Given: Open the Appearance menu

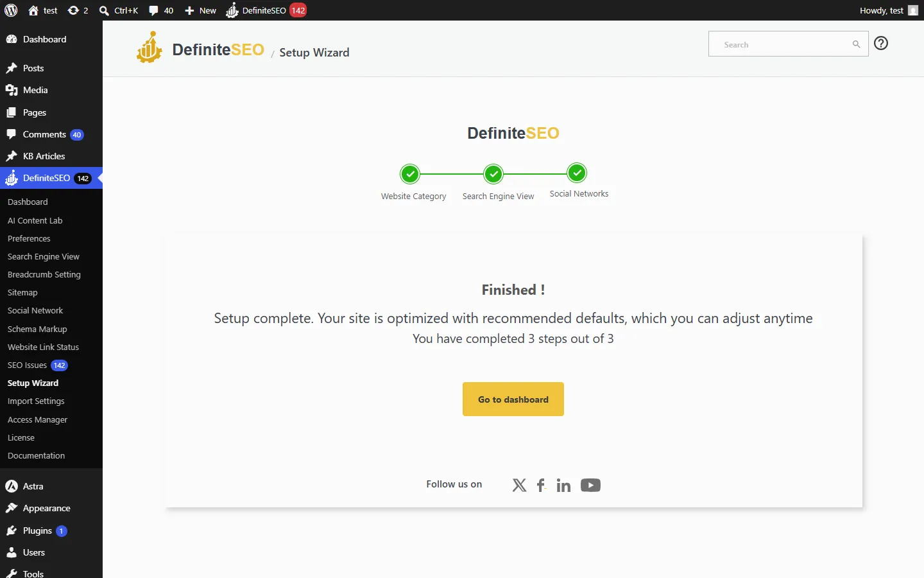Looking at the screenshot, I should point(51,508).
